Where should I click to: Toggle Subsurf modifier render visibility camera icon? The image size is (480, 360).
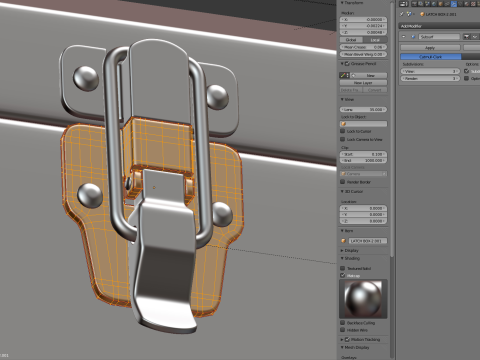467,37
